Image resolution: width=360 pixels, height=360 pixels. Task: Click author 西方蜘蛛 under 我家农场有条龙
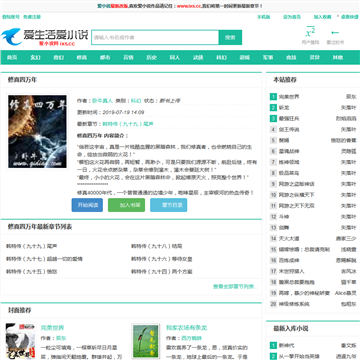192,338
